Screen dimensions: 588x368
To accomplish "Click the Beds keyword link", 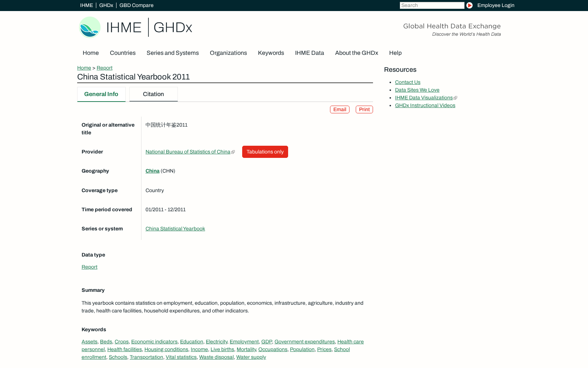I will pos(106,342).
